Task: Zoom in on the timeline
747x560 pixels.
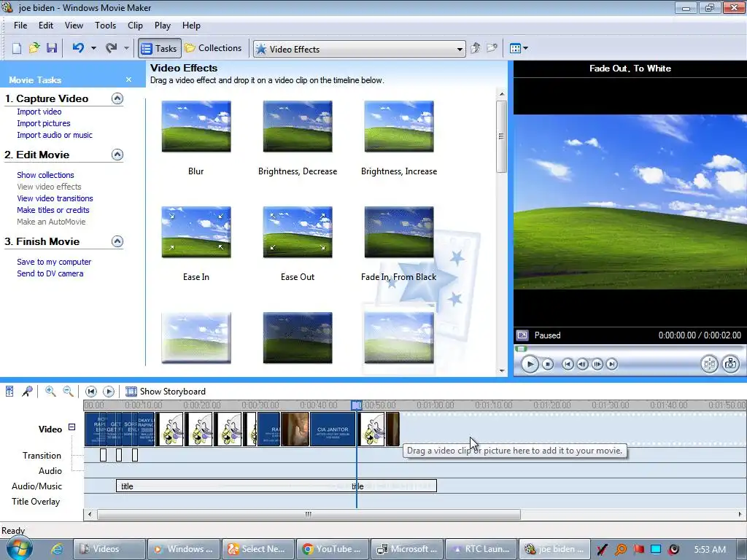Action: (50, 392)
